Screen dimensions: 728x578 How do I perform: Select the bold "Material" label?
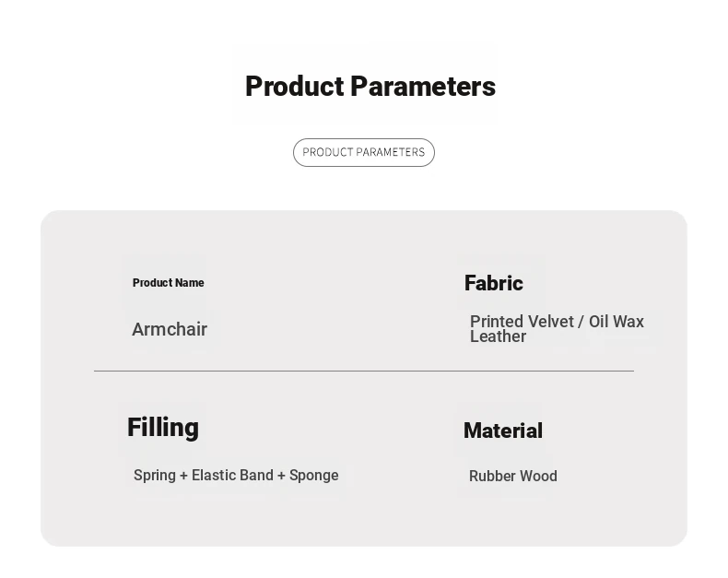click(x=503, y=431)
